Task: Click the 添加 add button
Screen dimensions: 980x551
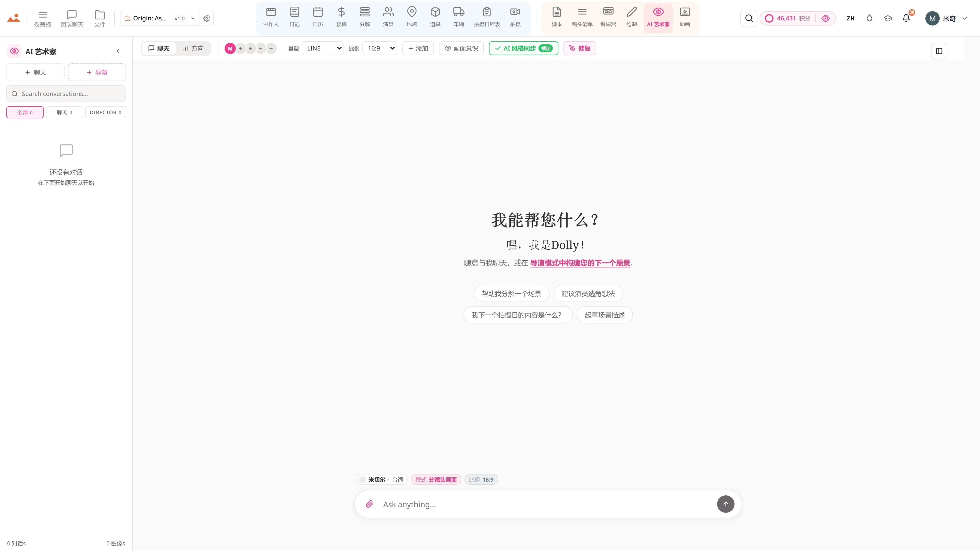Action: [418, 48]
